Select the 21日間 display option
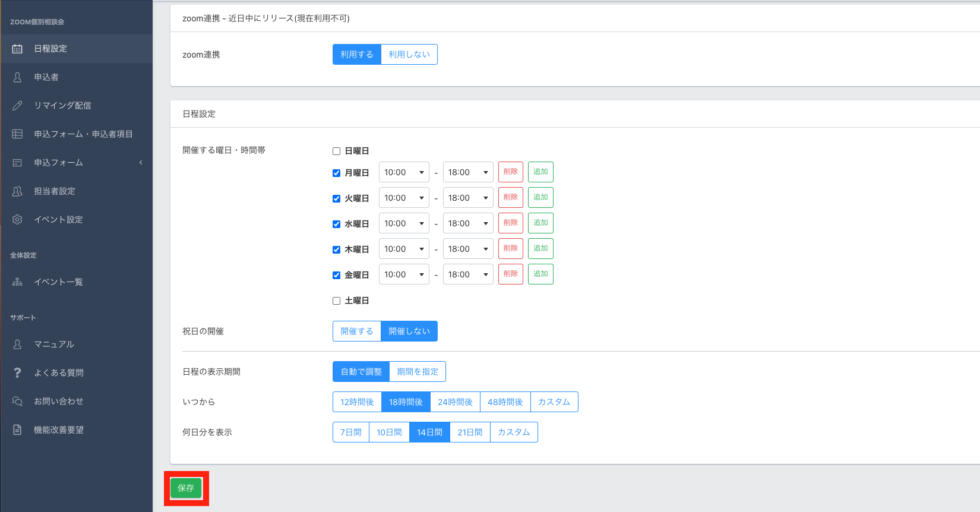The image size is (980, 512). [470, 432]
